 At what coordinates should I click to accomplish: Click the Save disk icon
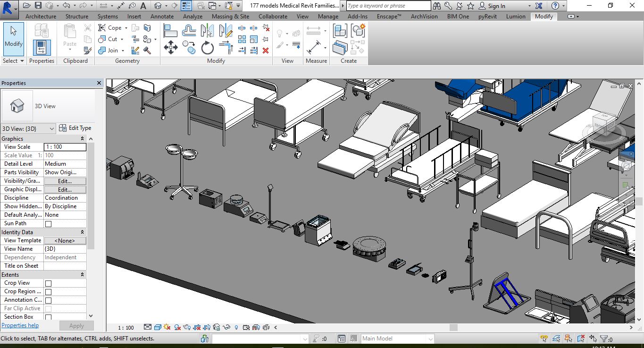38,6
